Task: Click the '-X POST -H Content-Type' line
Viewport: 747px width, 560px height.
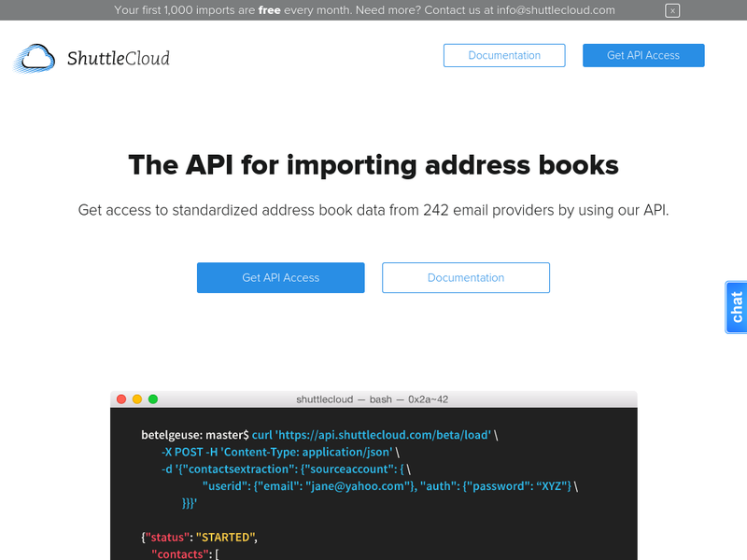Action: (x=281, y=452)
